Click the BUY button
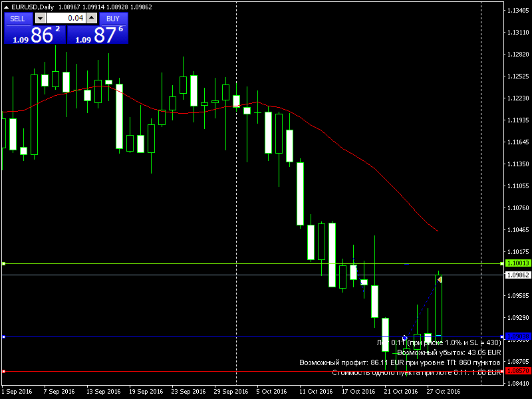 113,19
